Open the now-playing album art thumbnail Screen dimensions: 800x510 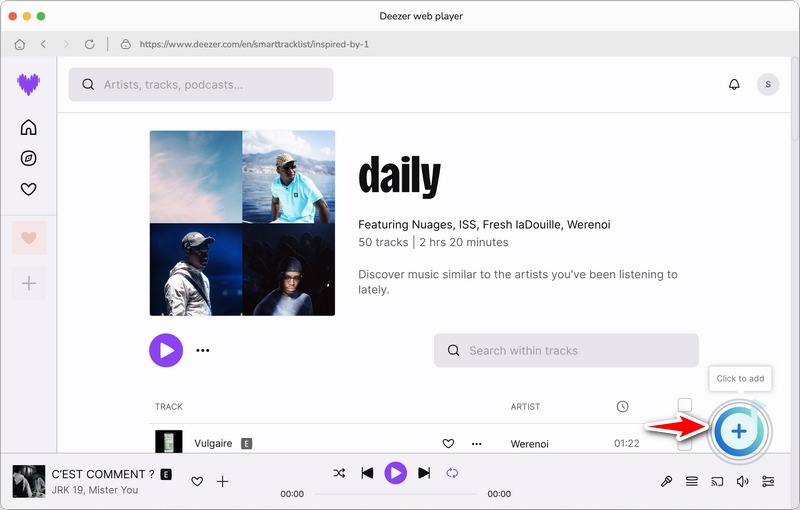29,481
